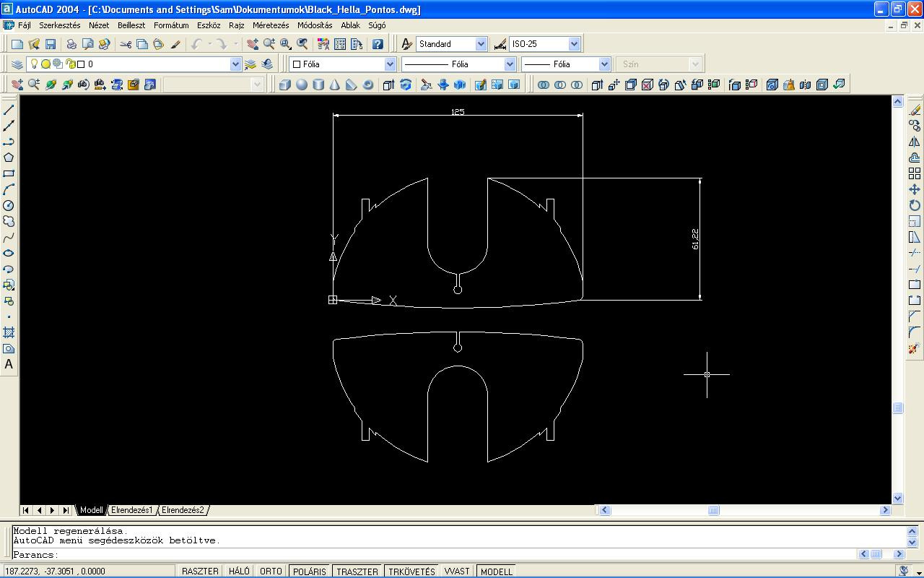Switch to the Elrendezés1 layout tab
This screenshot has width=924, height=578.
pos(131,510)
